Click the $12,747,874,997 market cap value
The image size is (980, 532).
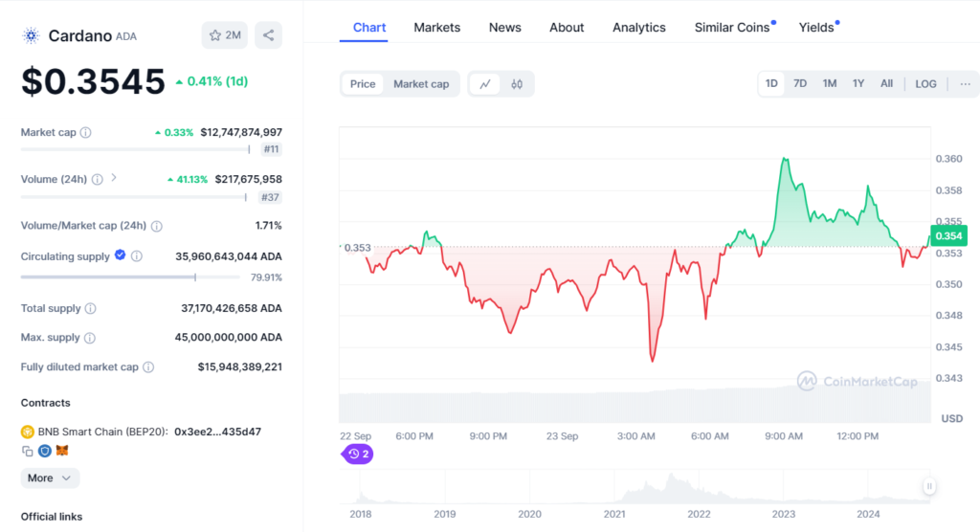pyautogui.click(x=241, y=133)
